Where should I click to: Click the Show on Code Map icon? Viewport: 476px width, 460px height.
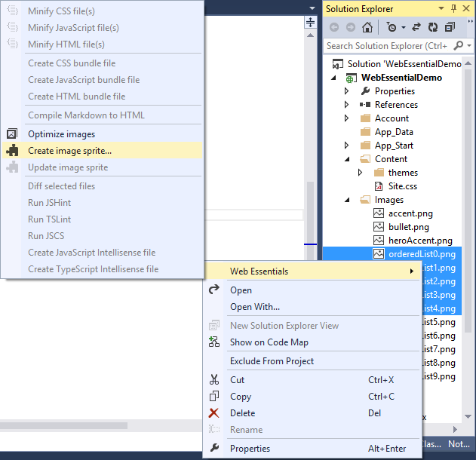pos(214,342)
